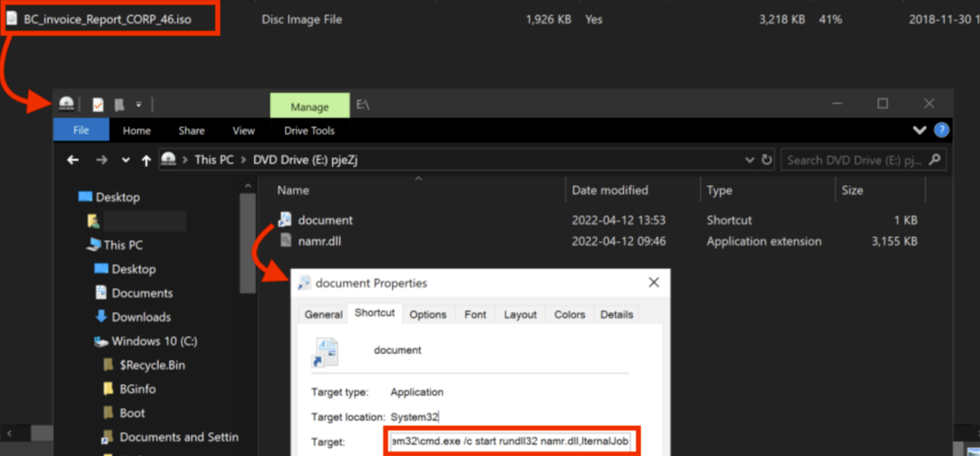Select the Shortcut tab in Properties
Screen dimensions: 980x456
point(375,313)
